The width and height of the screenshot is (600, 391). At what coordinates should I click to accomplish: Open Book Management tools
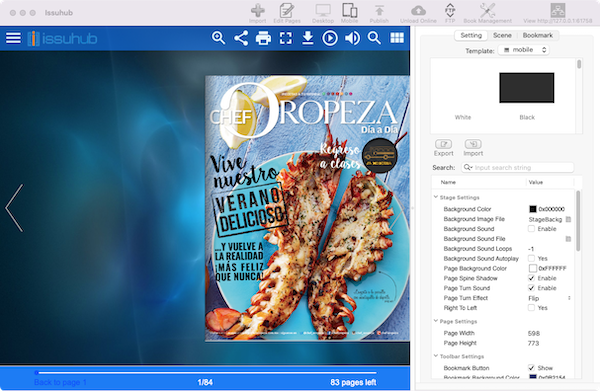[487, 11]
